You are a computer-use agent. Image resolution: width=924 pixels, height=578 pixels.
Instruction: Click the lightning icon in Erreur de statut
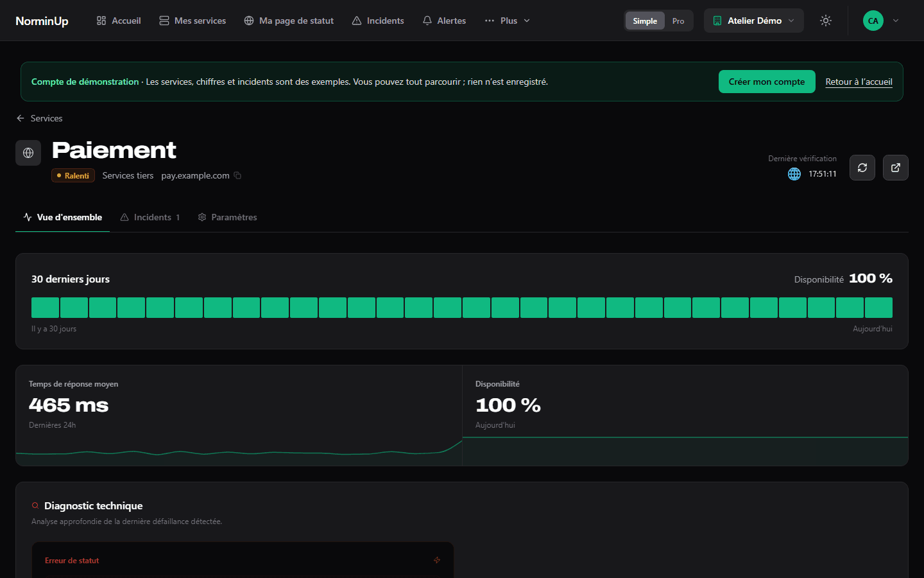pos(437,560)
